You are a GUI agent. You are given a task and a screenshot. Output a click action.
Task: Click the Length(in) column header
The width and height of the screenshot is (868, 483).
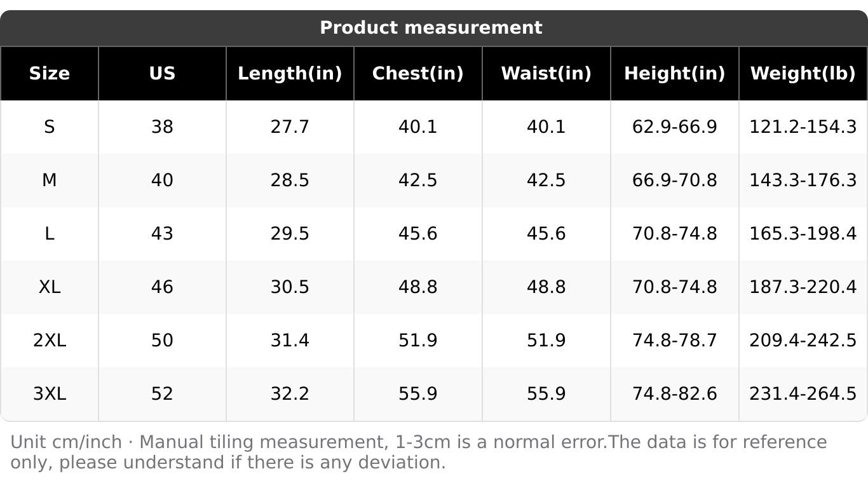pos(290,74)
